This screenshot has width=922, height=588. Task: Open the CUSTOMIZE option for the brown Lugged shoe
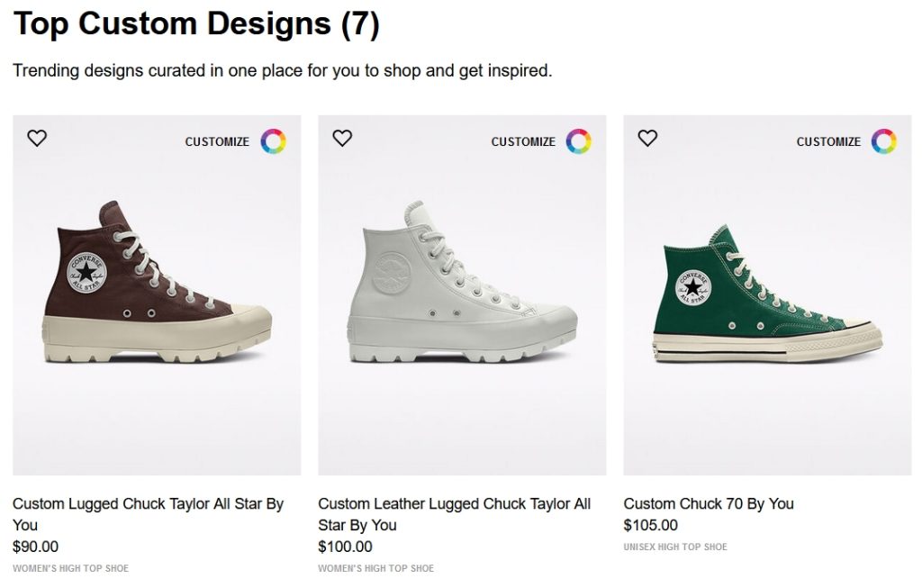click(217, 141)
